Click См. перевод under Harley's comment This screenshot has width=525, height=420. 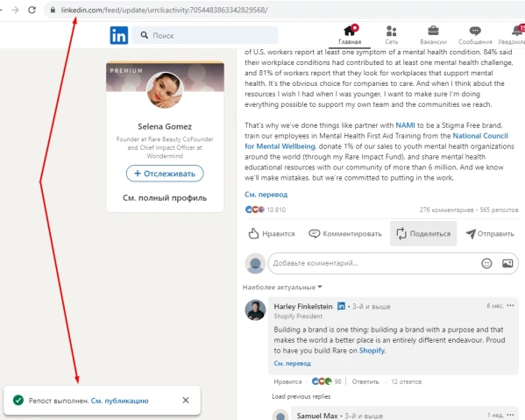tap(292, 363)
